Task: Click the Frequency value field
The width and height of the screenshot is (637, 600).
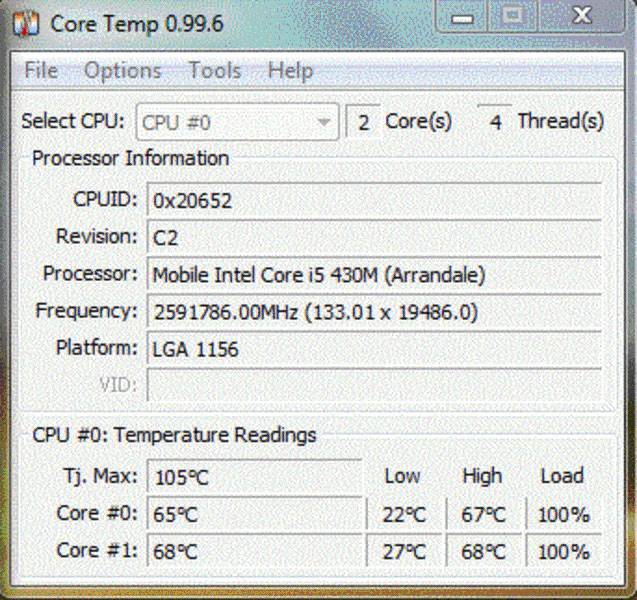Action: (x=374, y=312)
